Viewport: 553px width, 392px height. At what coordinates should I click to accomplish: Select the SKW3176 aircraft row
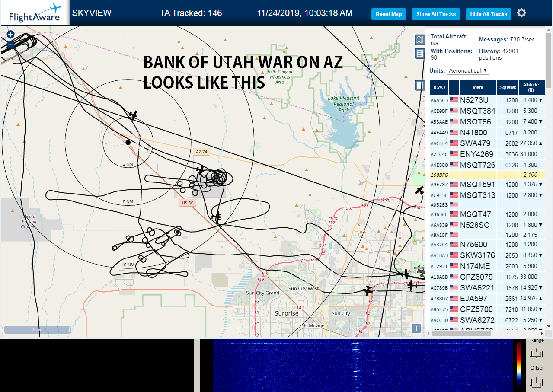(487, 255)
